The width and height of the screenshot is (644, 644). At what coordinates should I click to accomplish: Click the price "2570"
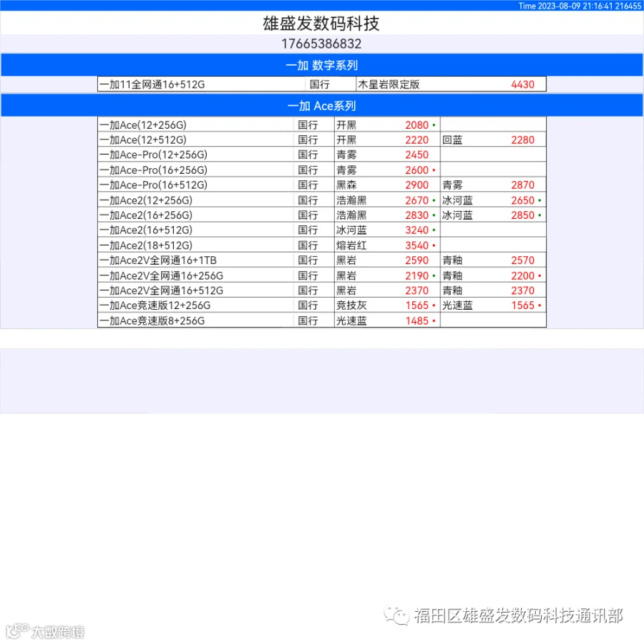pos(522,260)
